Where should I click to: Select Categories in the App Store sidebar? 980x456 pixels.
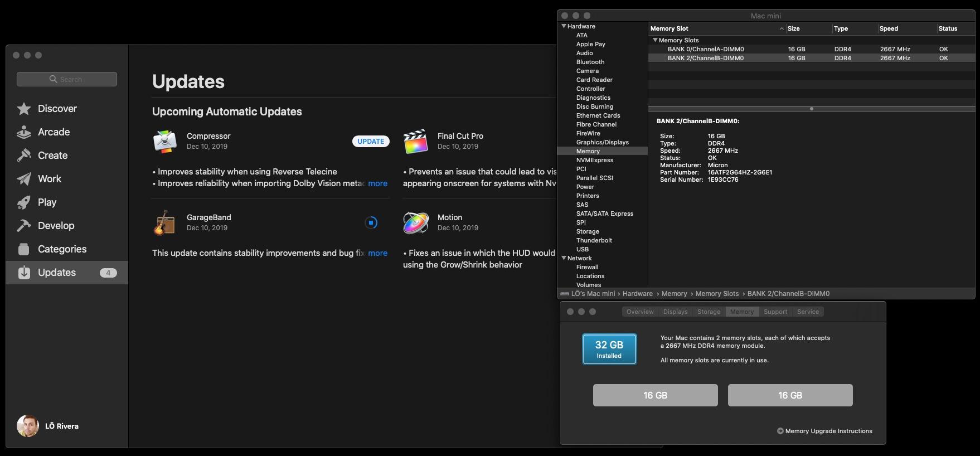[x=67, y=249]
